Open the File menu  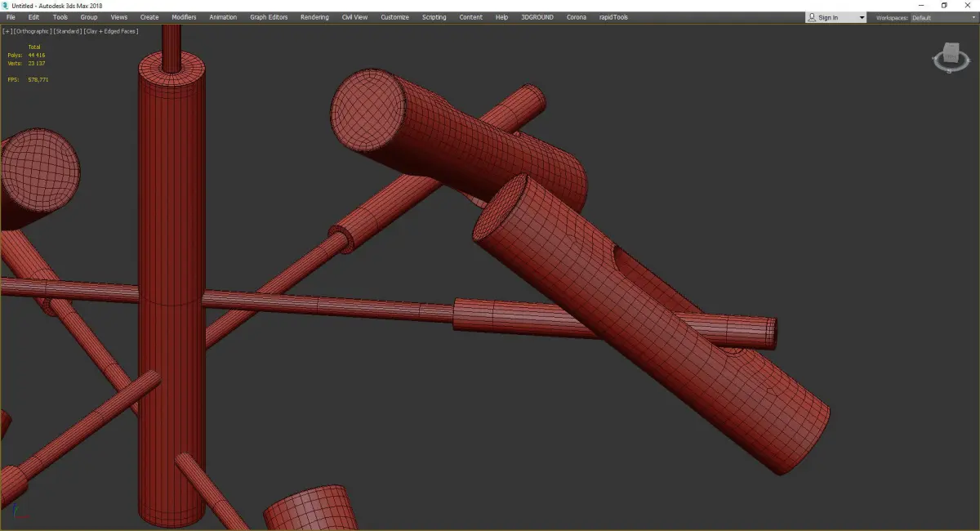point(11,17)
